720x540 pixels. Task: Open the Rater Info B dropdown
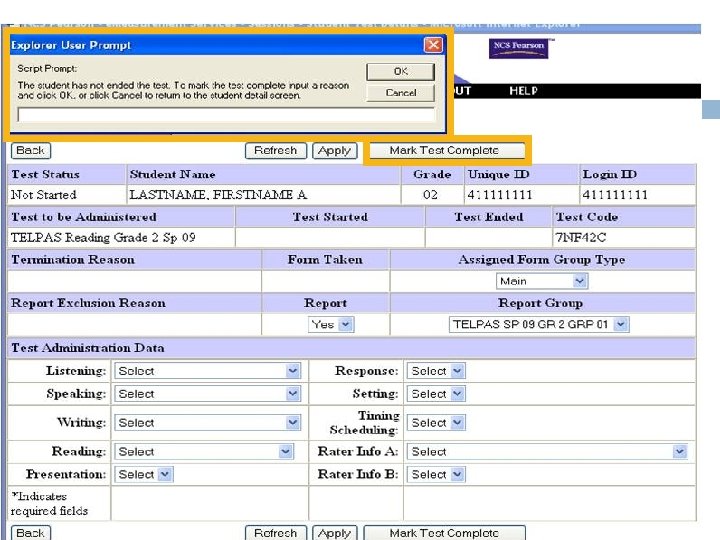[436, 474]
